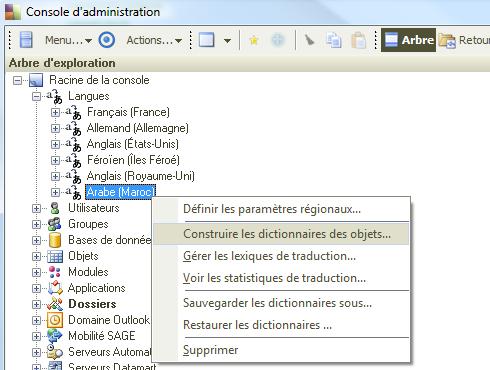Click the cut toolbar icon
This screenshot has width=490, height=370.
[x=310, y=40]
